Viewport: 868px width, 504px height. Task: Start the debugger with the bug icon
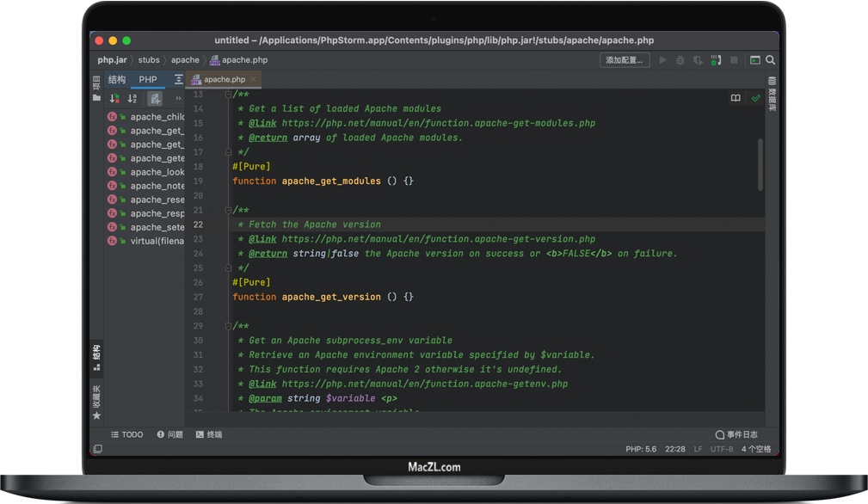(680, 60)
